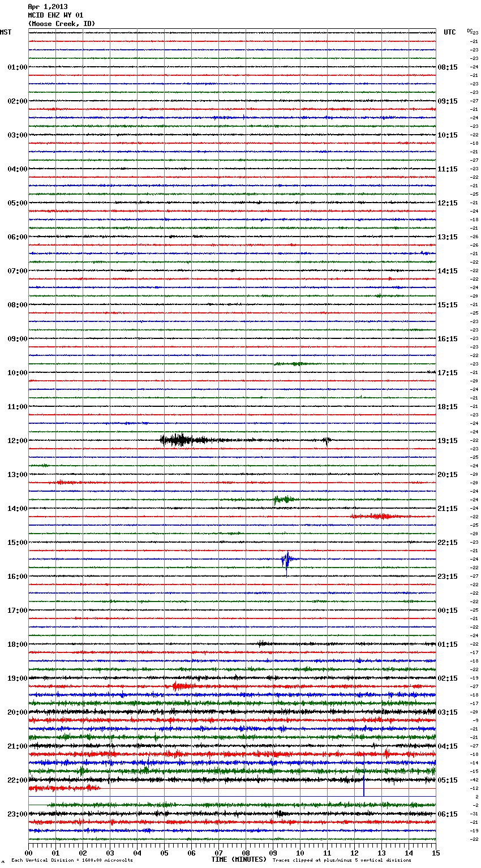This screenshot has height=868, width=481.
Task: Click the '23:15' UTC time label
Action: [x=448, y=577]
